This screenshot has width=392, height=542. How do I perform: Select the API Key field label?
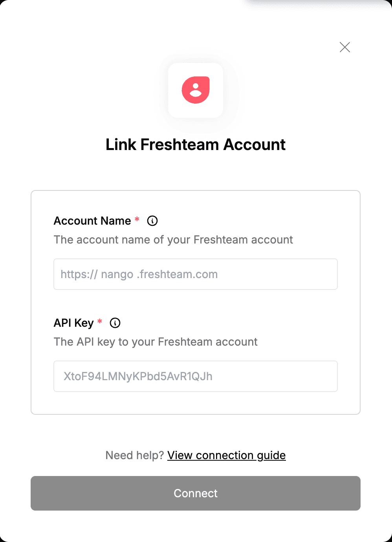pyautogui.click(x=74, y=323)
